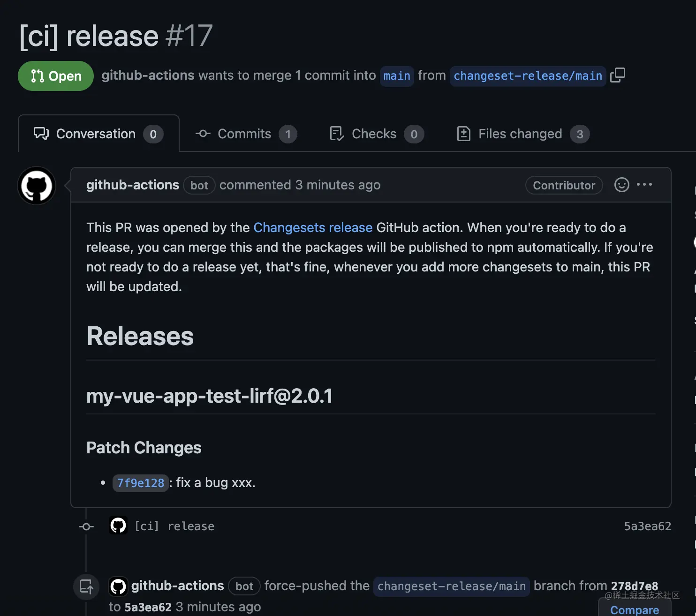Click the main base branch label
The image size is (696, 616).
[x=397, y=76]
